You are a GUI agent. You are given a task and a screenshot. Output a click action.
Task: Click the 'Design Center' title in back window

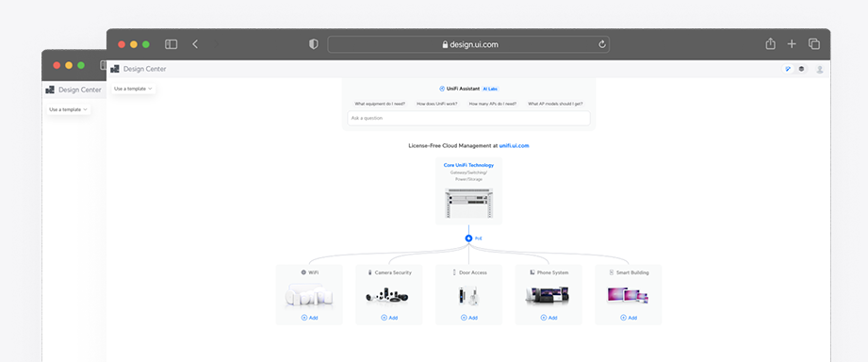click(80, 90)
